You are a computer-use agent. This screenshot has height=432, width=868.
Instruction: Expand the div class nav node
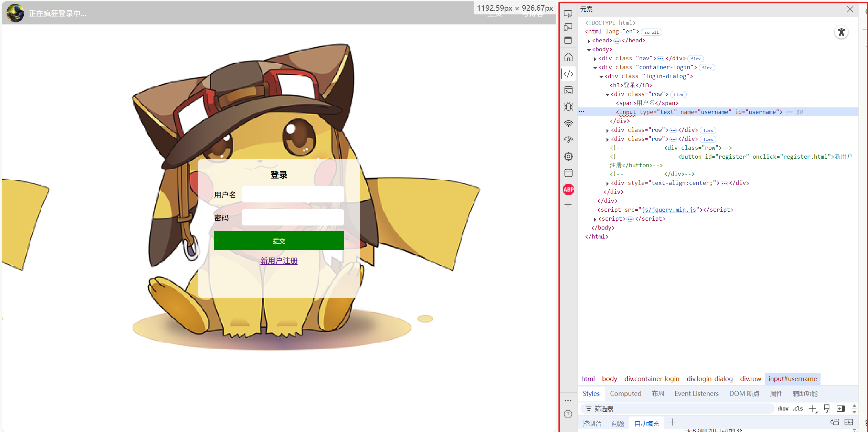[x=595, y=59]
